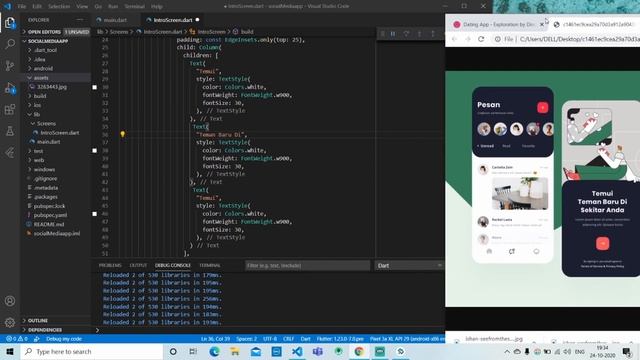Open the PROBLEMS panel tab

point(110,265)
